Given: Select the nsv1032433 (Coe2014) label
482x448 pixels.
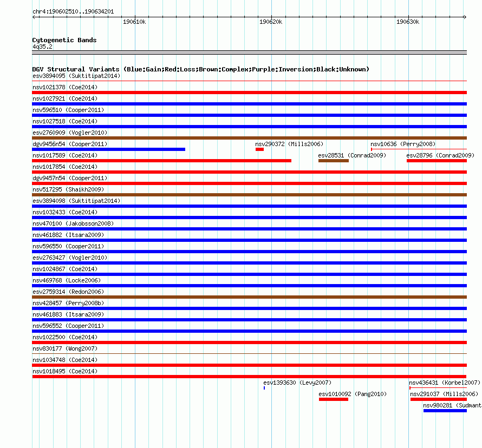Looking at the screenshot, I should [65, 212].
